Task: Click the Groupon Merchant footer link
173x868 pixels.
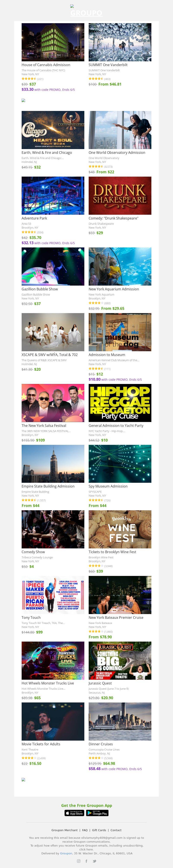Action: (x=64, y=830)
